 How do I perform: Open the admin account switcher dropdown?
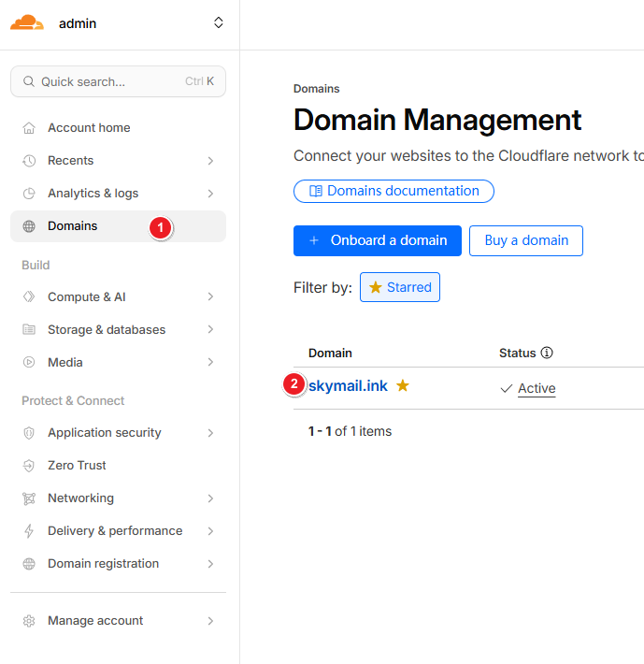219,22
